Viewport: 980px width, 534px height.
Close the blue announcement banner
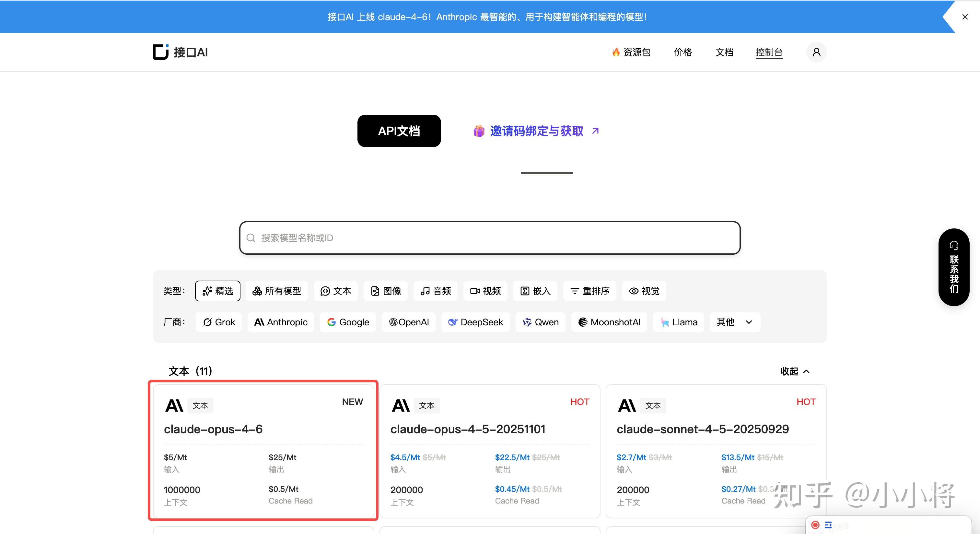(965, 17)
